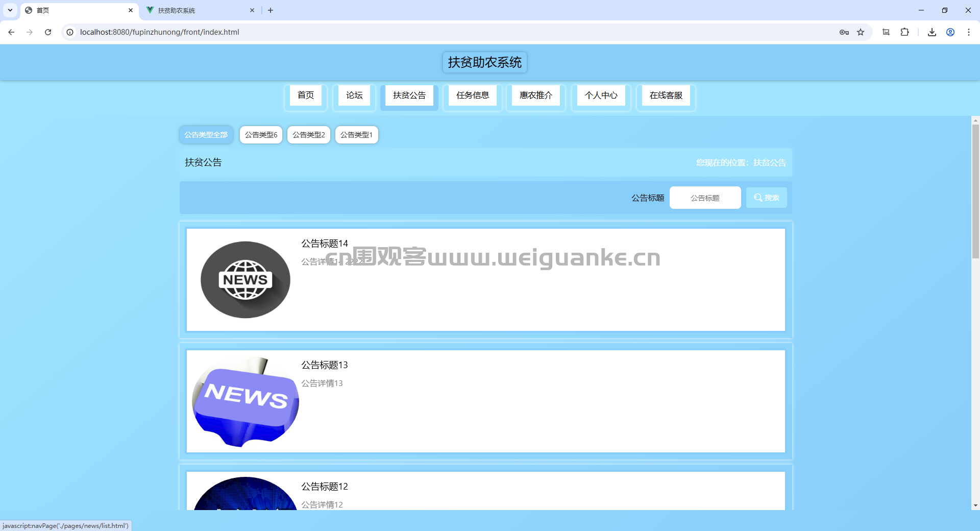
Task: Click the 公告详情12 description text
Action: (x=322, y=504)
